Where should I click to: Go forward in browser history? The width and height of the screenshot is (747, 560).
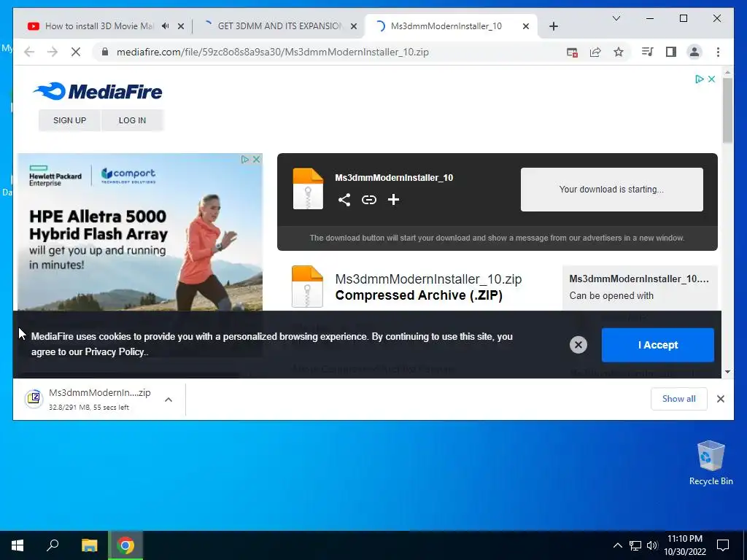click(x=53, y=52)
